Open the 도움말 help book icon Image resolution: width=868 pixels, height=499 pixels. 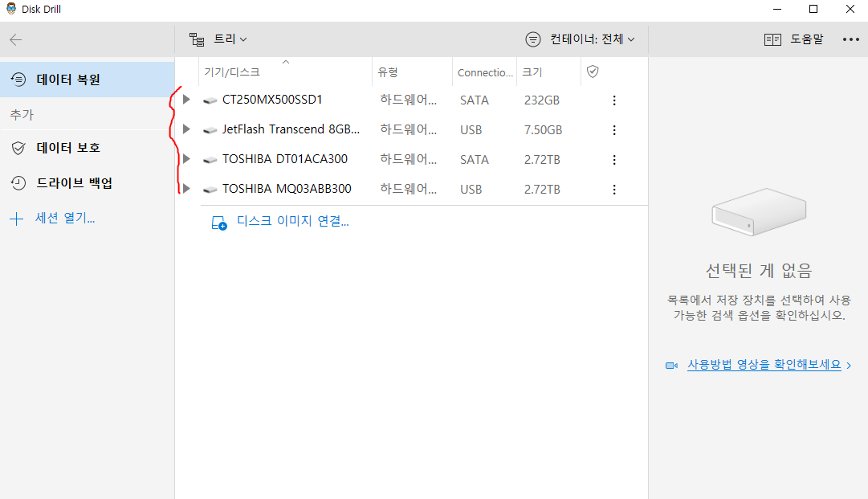(773, 39)
